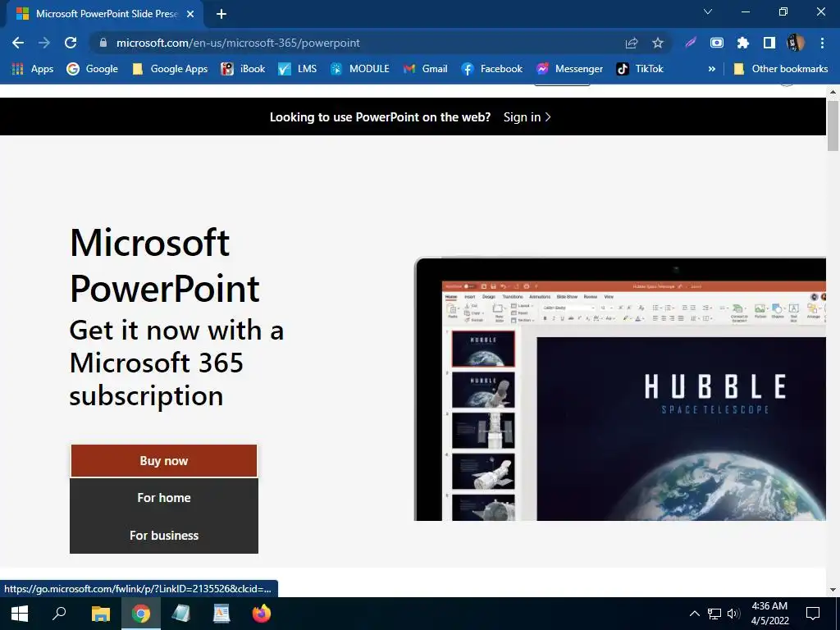Choose the For home option
This screenshot has height=630, width=840.
[164, 498]
